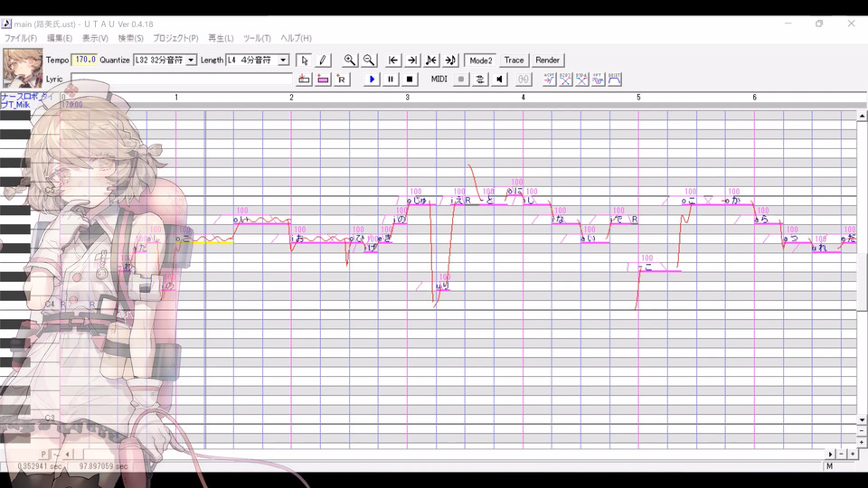
Task: Click the ACPT pitch tool icon
Action: [x=549, y=80]
